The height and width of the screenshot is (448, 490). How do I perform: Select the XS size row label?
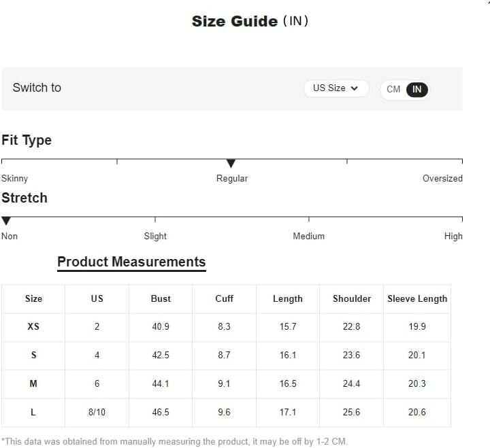pyautogui.click(x=33, y=326)
